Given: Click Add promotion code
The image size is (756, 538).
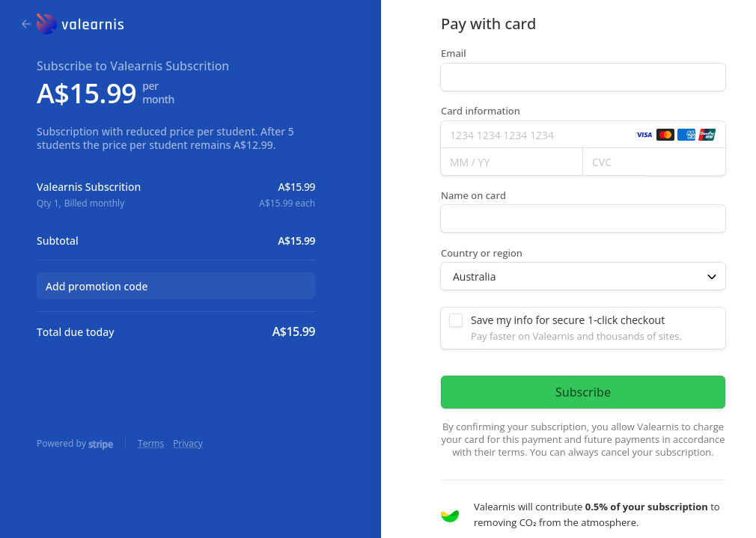Looking at the screenshot, I should [x=175, y=287].
